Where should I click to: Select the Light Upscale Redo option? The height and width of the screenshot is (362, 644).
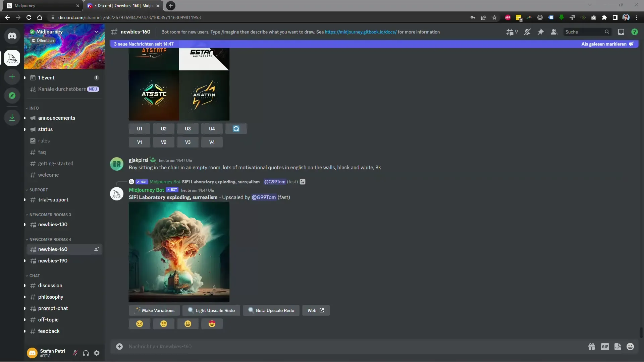click(211, 310)
